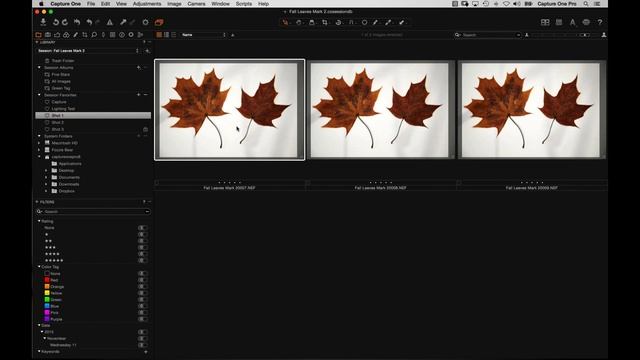Image resolution: width=640 pixels, height=360 pixels.
Task: Select the first Fall Leaves thumbnail
Action: point(229,110)
